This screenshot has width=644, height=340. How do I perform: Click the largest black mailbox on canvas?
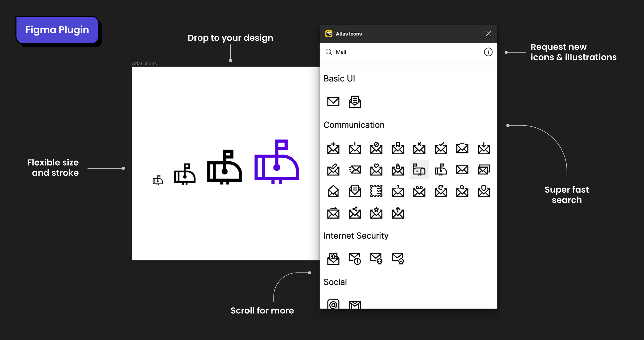tap(225, 167)
